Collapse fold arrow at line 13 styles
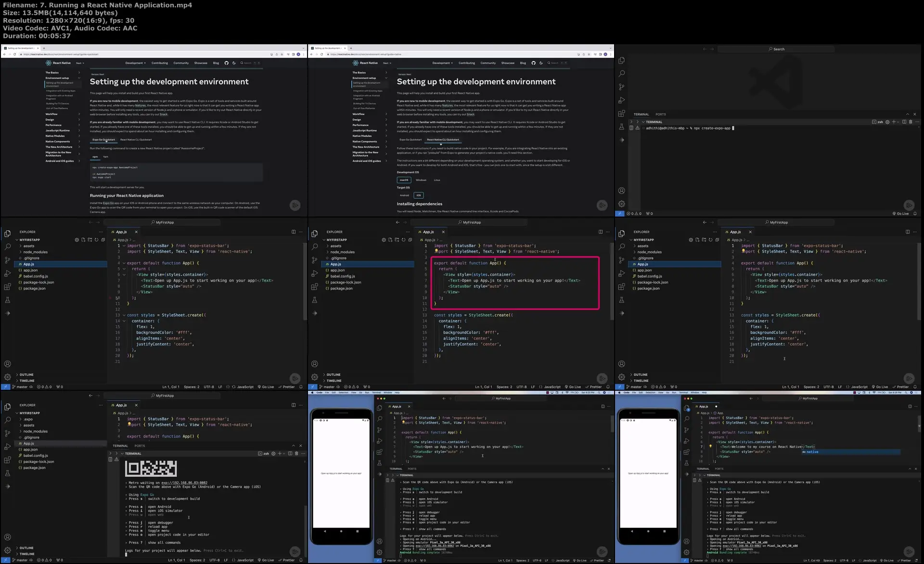This screenshot has height=564, width=924. tap(124, 315)
